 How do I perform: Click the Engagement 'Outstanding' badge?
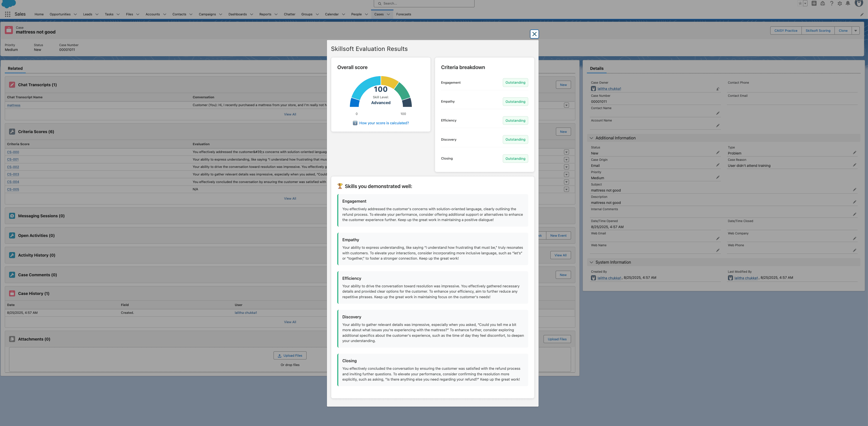515,83
